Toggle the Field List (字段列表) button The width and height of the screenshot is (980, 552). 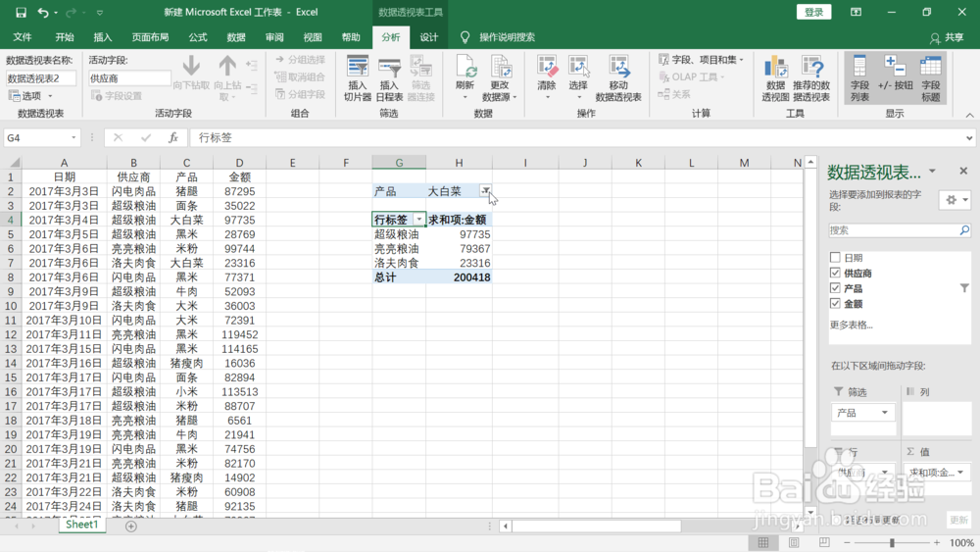[x=860, y=78]
